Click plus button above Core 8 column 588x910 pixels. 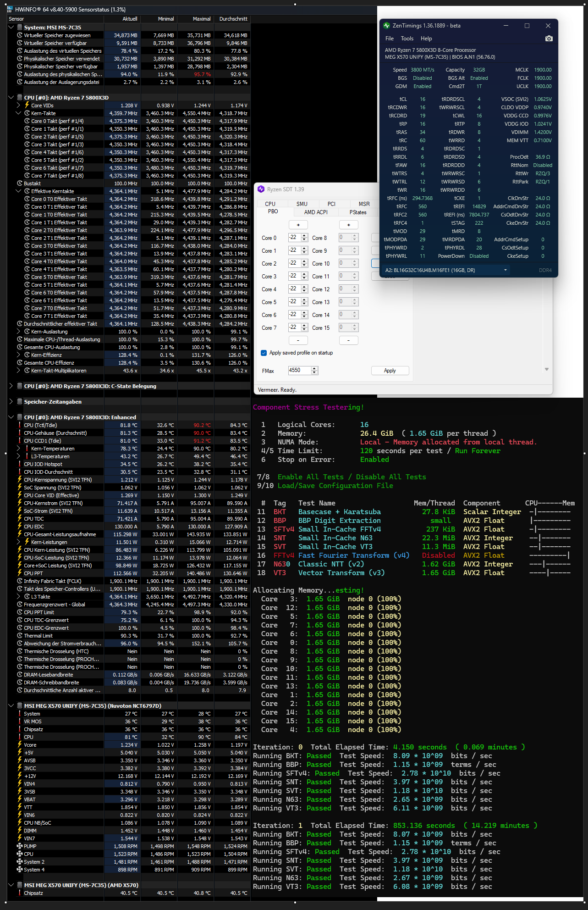pos(349,225)
